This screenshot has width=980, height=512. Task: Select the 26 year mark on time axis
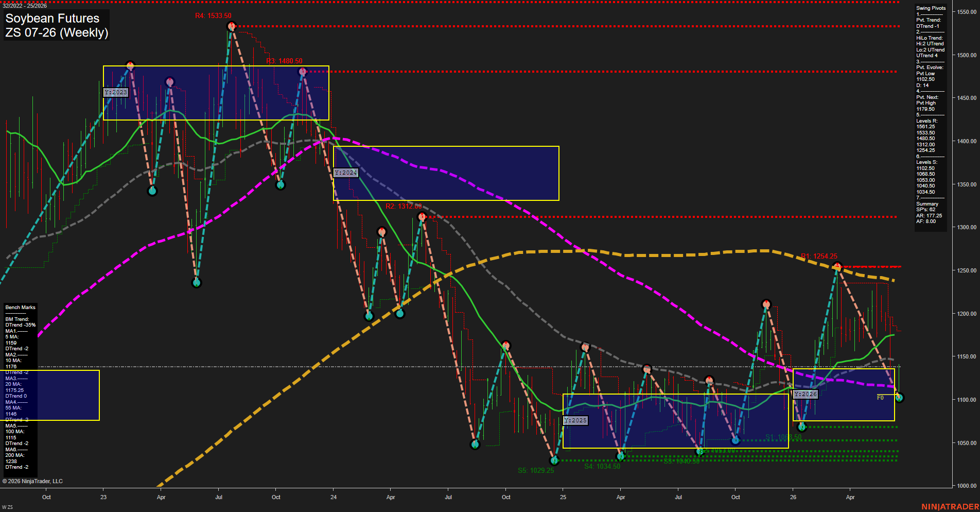pyautogui.click(x=793, y=497)
